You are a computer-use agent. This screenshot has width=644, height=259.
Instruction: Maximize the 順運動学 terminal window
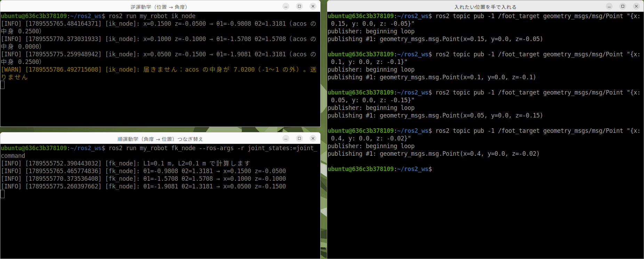[x=299, y=138]
